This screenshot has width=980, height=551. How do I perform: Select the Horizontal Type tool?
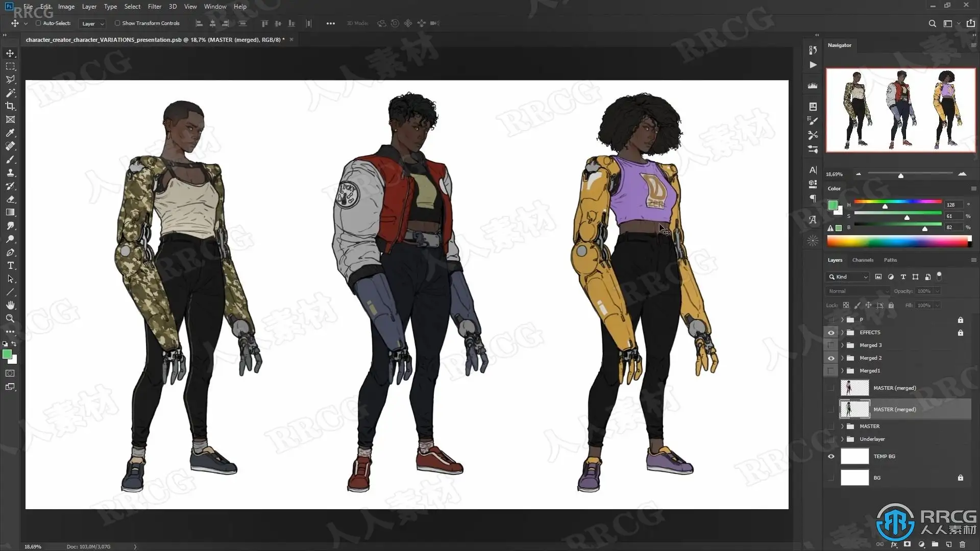point(10,266)
